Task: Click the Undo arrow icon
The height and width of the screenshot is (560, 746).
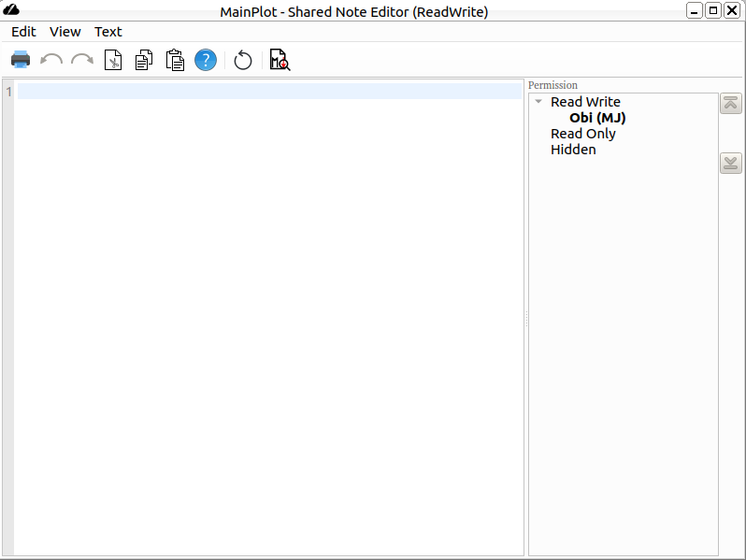Action: point(51,60)
